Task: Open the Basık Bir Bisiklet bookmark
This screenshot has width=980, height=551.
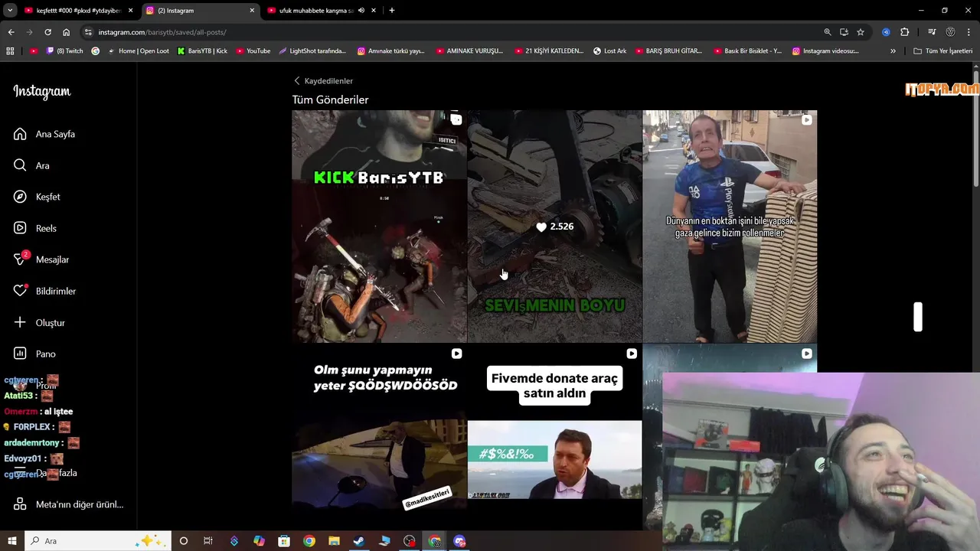Action: coord(746,51)
